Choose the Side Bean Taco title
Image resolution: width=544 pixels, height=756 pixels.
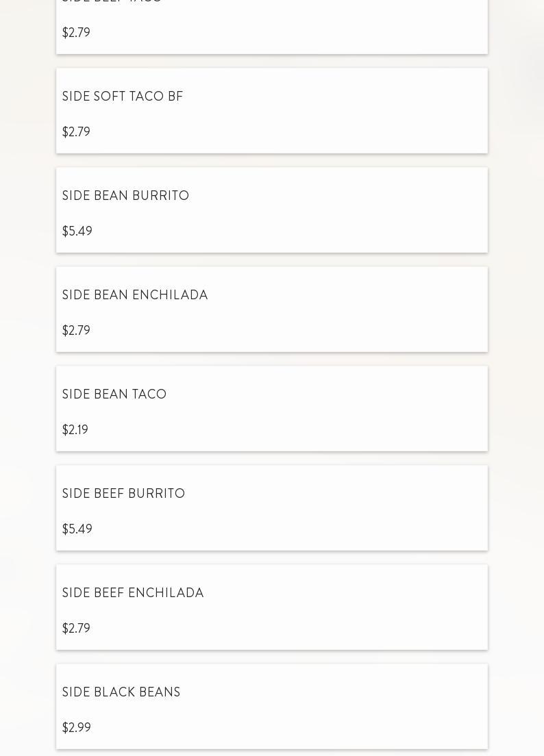pos(114,395)
